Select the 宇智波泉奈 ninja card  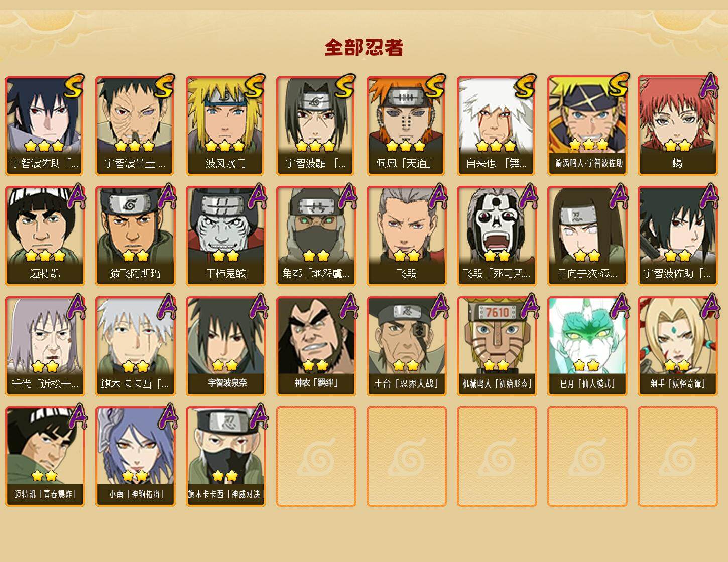226,346
